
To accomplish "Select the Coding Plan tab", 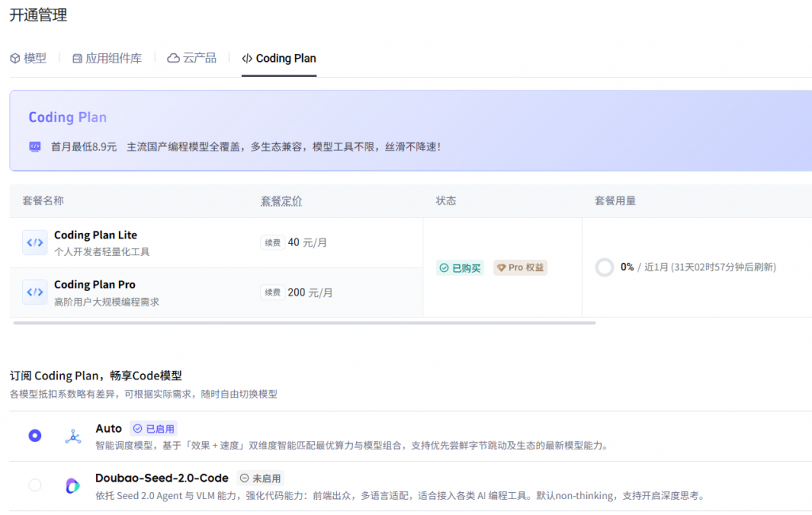I will pos(279,58).
